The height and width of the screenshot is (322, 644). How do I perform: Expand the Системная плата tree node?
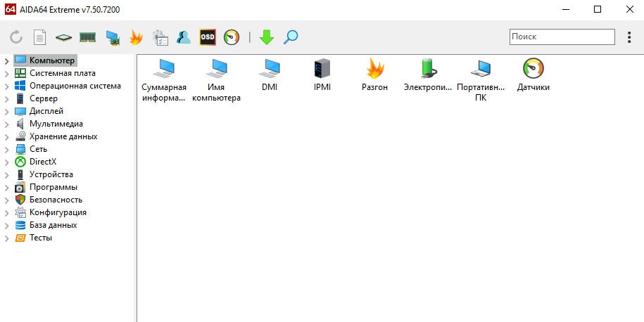(x=6, y=74)
